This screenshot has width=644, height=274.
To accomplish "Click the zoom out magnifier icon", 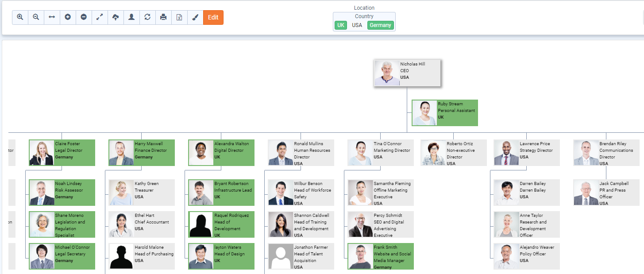I will point(36,17).
